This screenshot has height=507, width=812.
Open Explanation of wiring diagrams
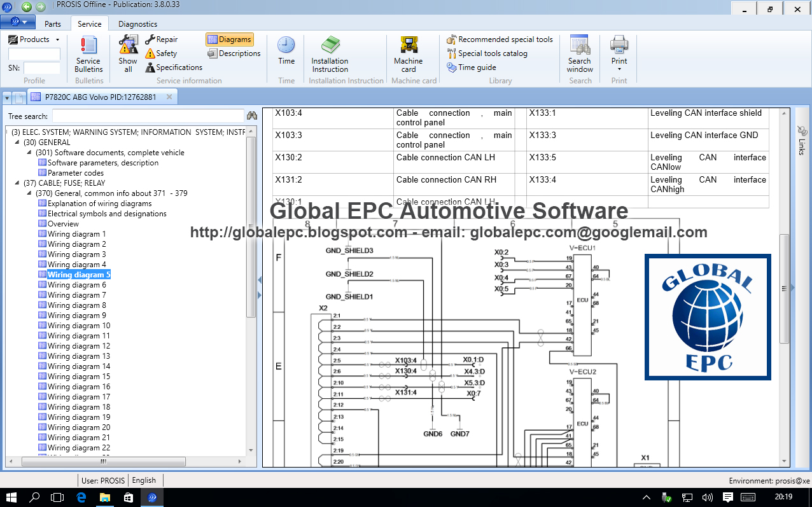(99, 204)
